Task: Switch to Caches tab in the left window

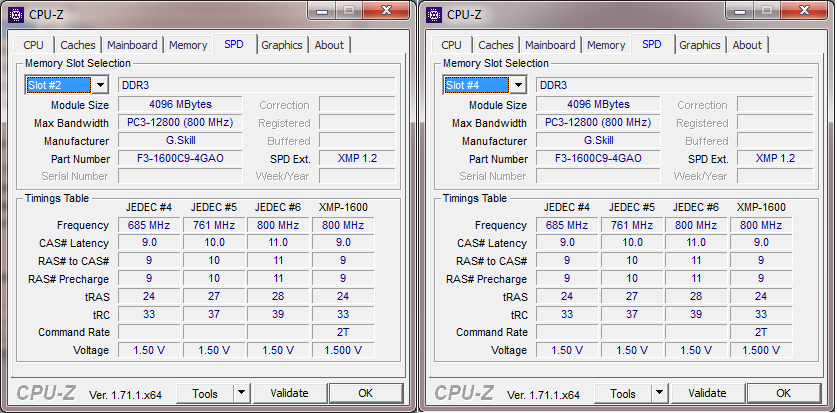Action: pos(78,45)
